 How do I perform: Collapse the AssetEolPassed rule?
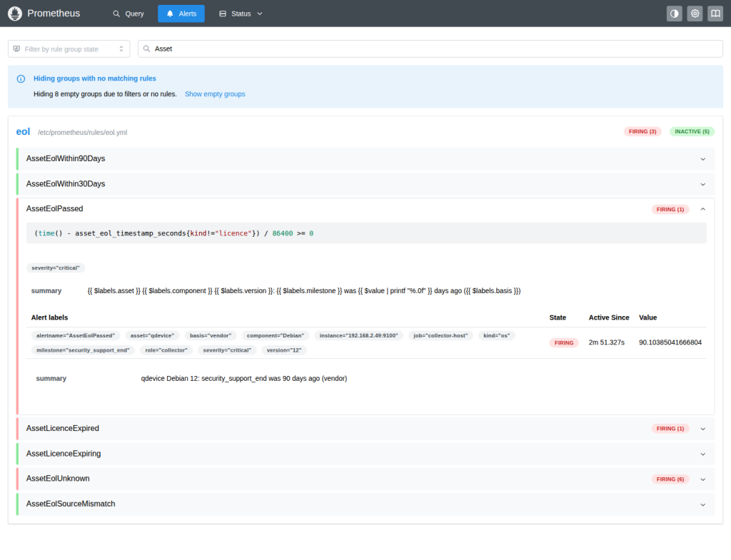[365, 209]
